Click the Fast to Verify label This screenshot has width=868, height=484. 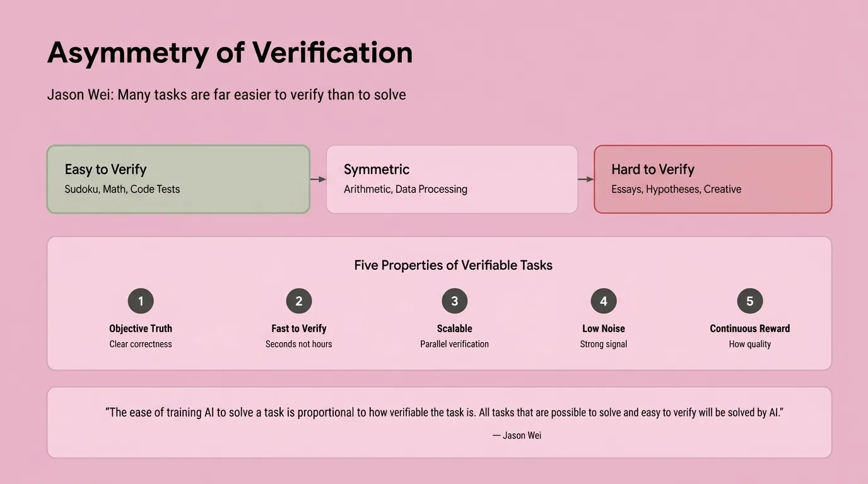click(299, 328)
